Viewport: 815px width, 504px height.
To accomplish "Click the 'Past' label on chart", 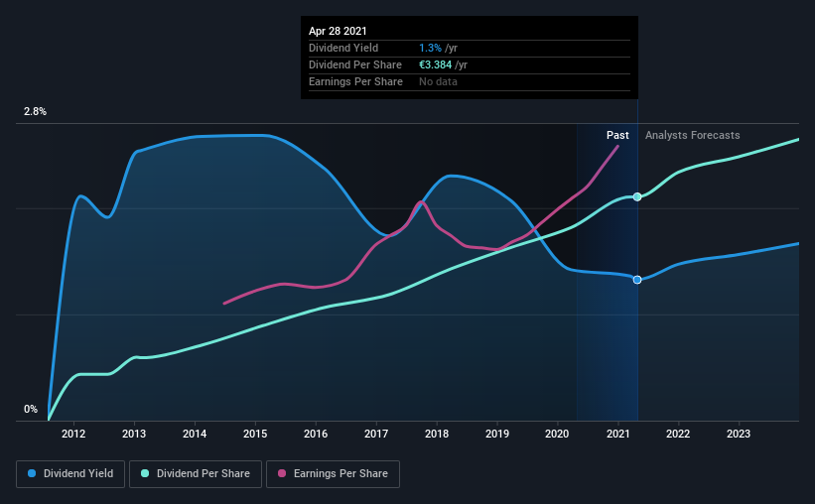I will pyautogui.click(x=617, y=135).
